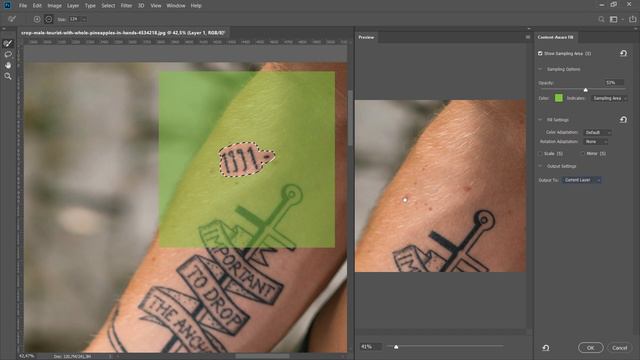Screen dimensions: 640x360
Task: Open the Indicates dropdown (Sampling Area)
Action: (x=609, y=98)
